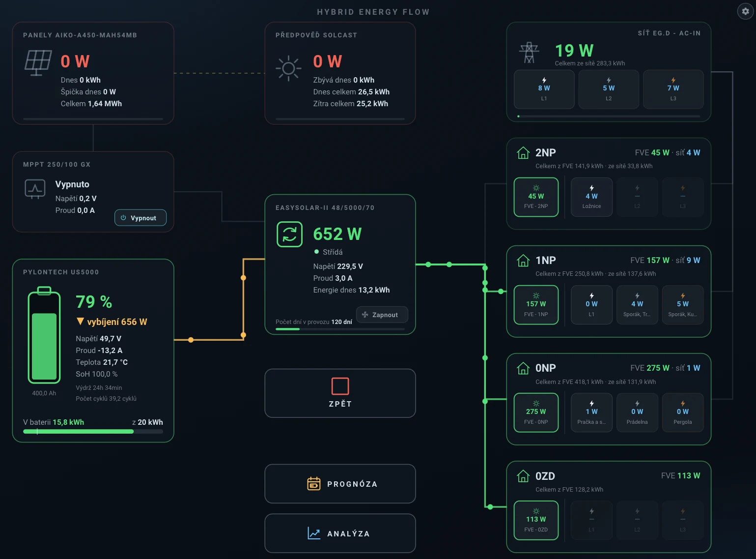
Task: Click 'Zítra celkem 25,2 kWh' forecast line
Action: (351, 104)
